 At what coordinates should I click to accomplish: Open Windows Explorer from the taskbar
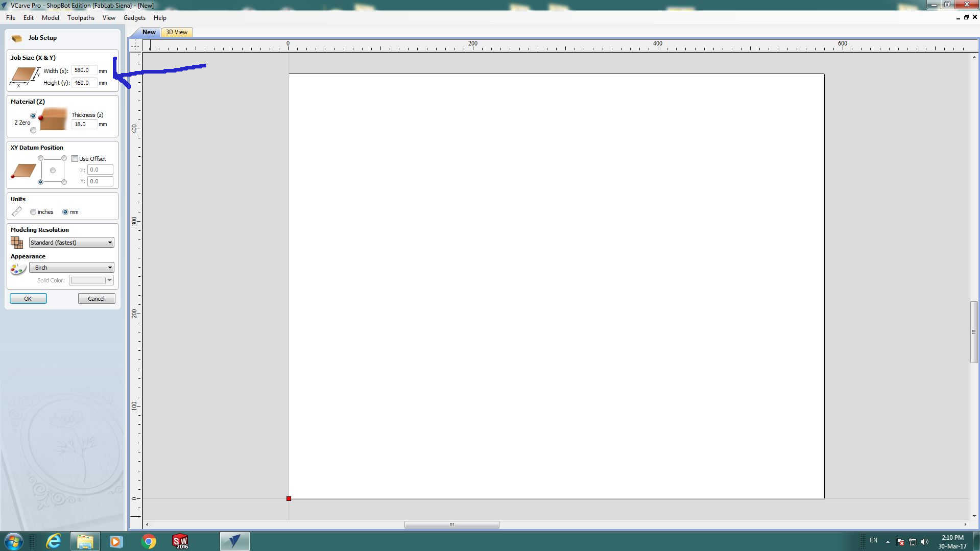[x=85, y=541]
